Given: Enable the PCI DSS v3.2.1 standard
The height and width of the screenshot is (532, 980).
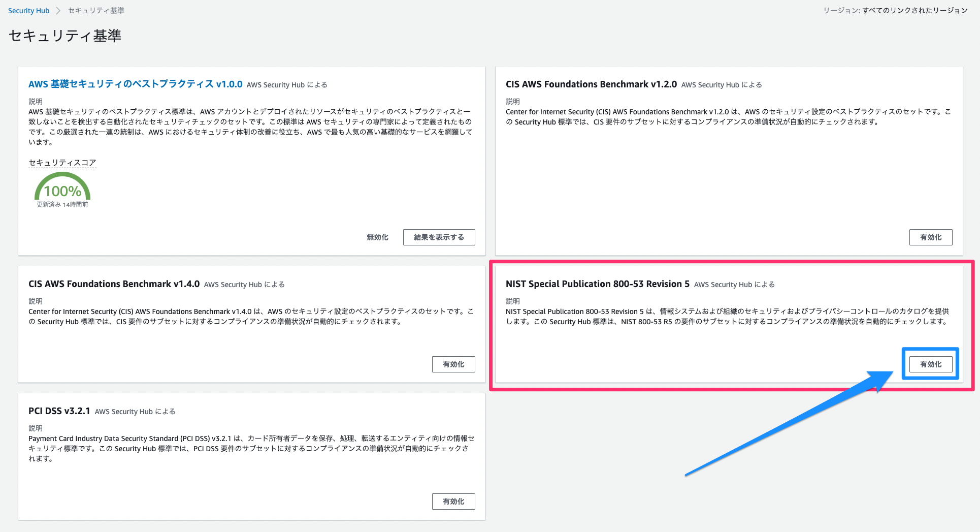Looking at the screenshot, I should 453,502.
